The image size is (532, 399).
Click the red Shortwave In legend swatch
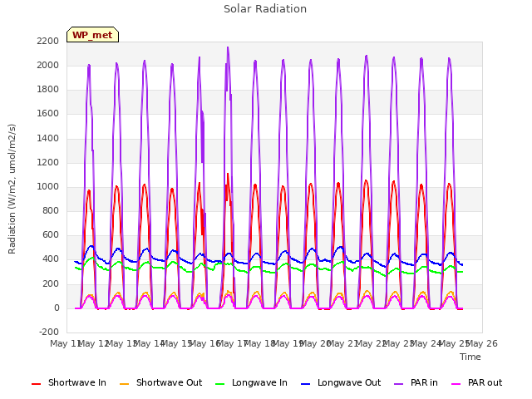tap(36, 384)
